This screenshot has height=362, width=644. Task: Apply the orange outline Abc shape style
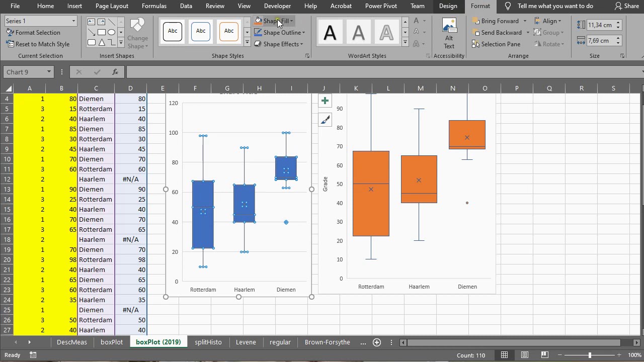click(229, 31)
